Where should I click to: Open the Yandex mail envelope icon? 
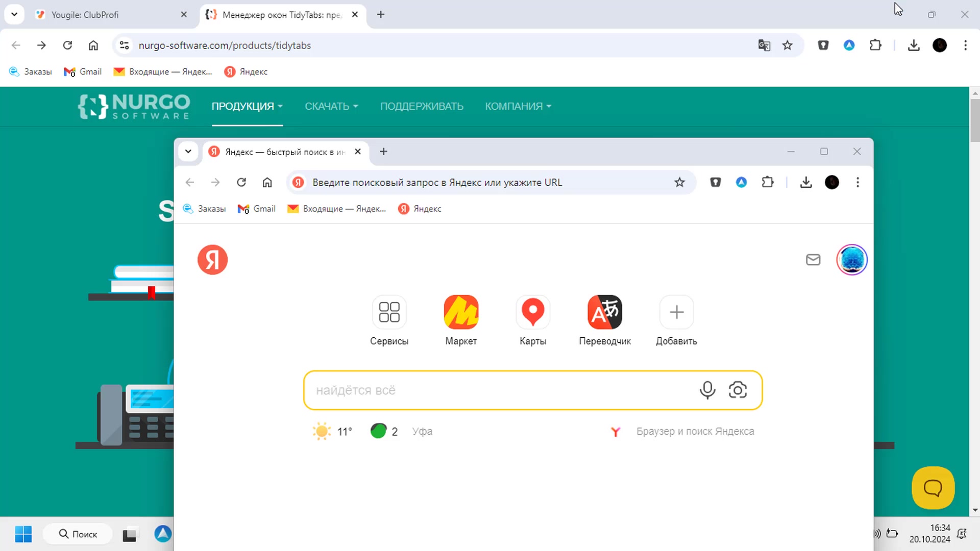[x=813, y=260]
